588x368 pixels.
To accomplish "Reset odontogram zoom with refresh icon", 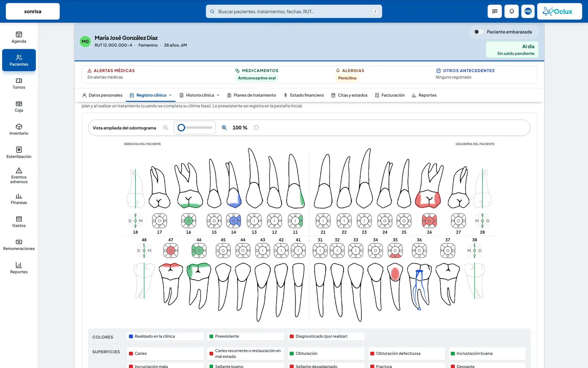I will coord(257,128).
